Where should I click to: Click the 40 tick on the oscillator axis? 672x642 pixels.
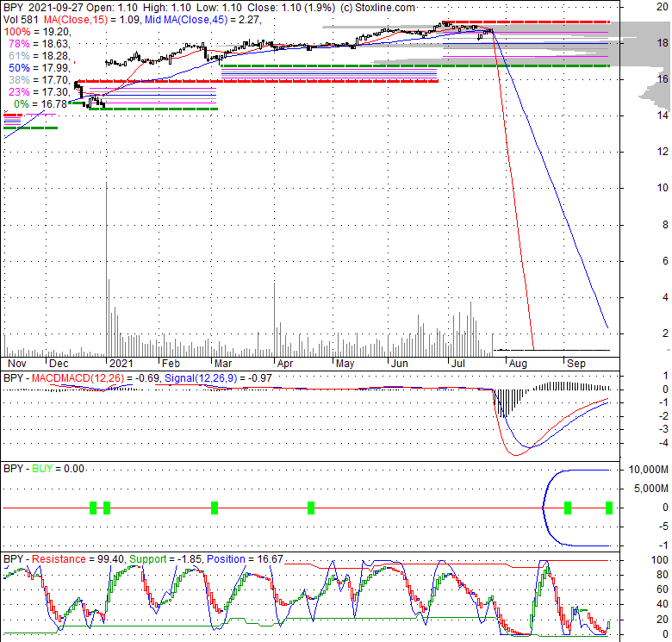click(663, 605)
